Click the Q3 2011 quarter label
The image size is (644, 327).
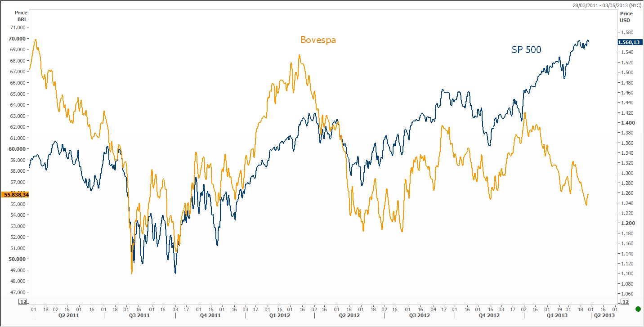click(x=139, y=316)
